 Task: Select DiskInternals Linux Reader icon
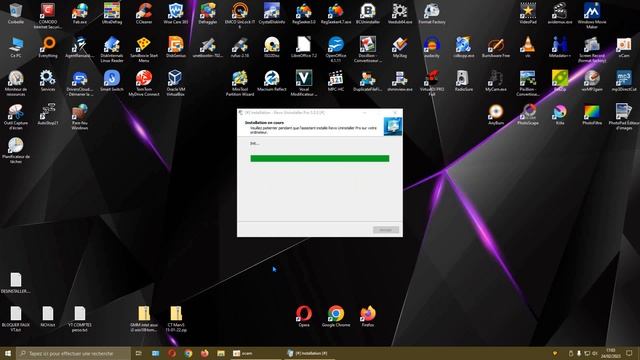coord(111,49)
